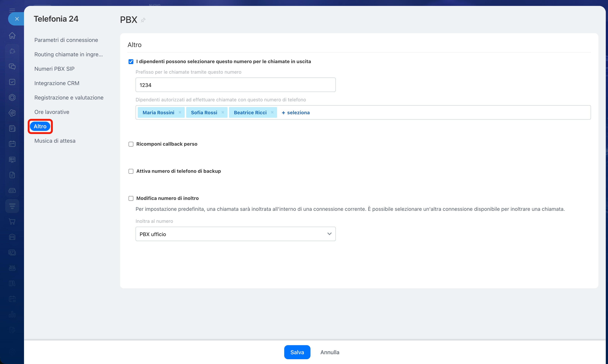Click the pin icon next to PBX title
608x364 pixels.
tap(143, 20)
